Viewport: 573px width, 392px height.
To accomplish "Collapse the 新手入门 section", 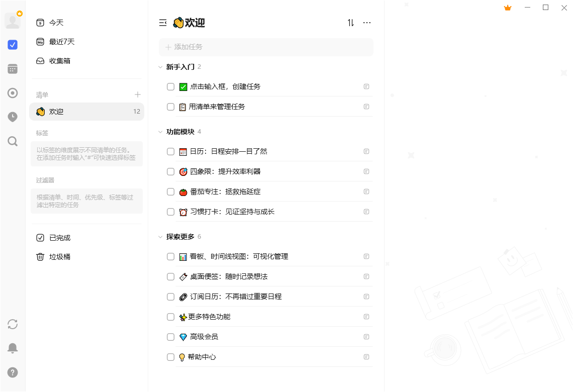I will 160,67.
